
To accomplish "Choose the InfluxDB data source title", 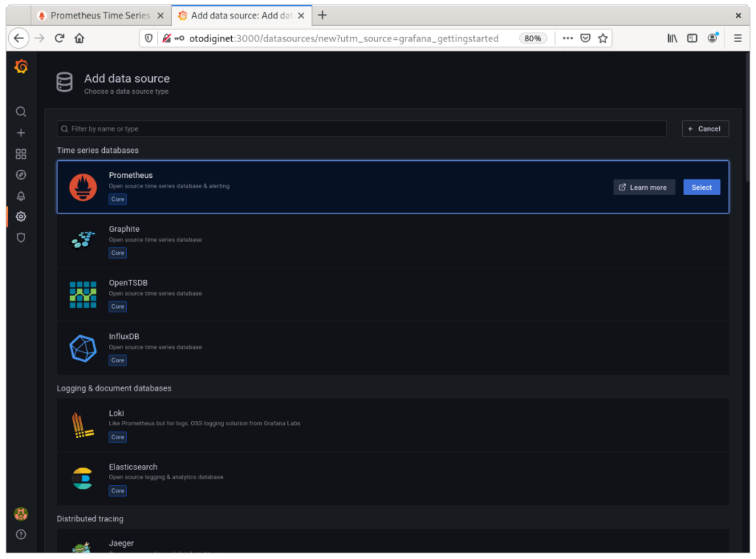I will tap(124, 337).
